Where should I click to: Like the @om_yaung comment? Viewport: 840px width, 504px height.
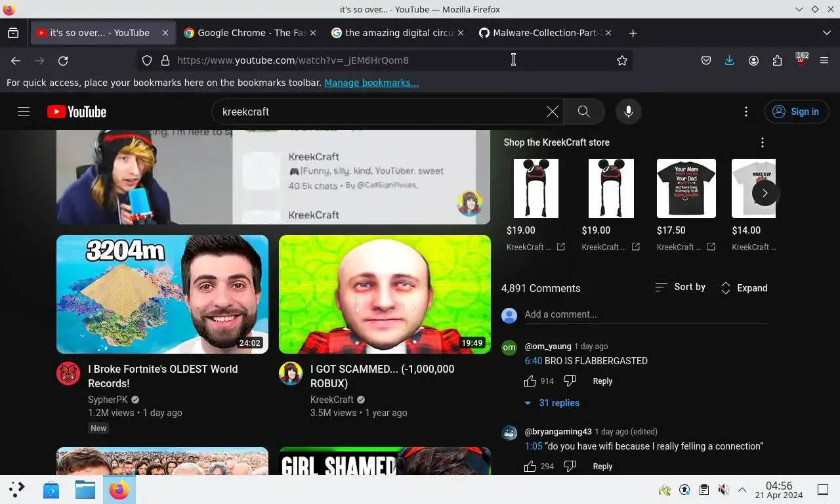coord(530,381)
